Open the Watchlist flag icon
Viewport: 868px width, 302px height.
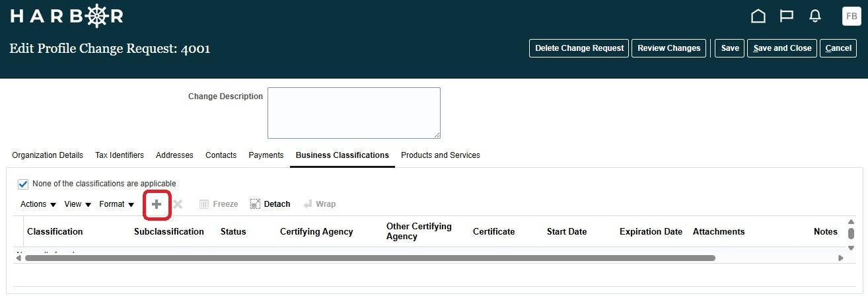coord(786,16)
